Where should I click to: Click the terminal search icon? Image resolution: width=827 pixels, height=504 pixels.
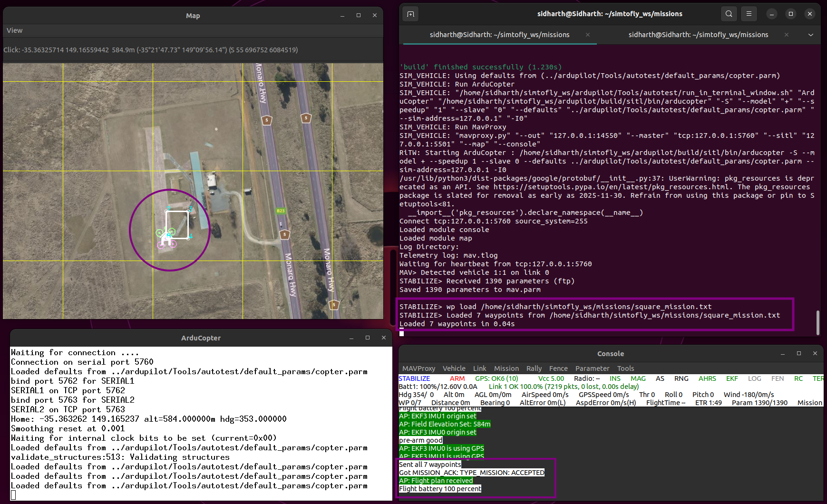[729, 14]
